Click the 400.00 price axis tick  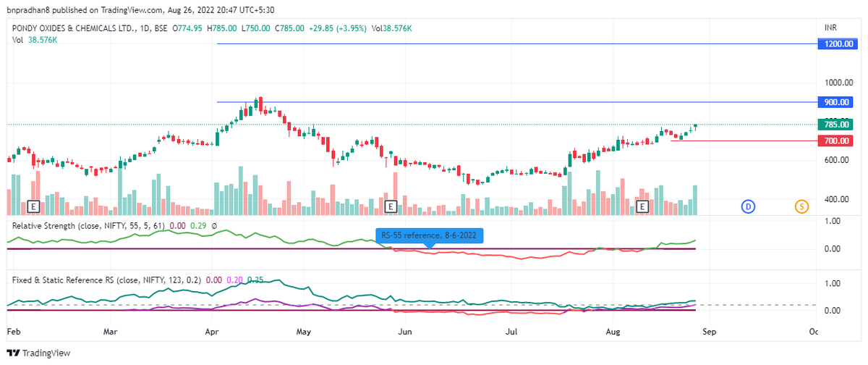click(x=836, y=199)
